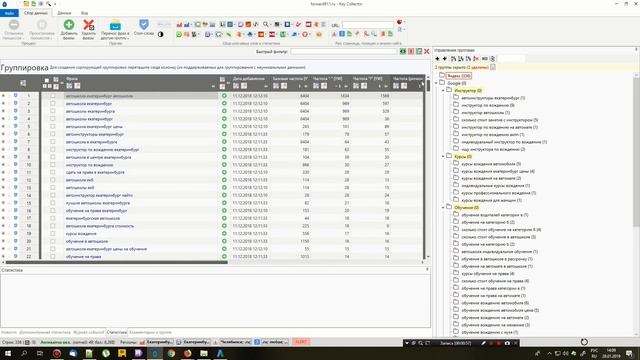Expand row 3 arrow in phrase table
Screen dimensions: 640x360
pyautogui.click(x=3, y=111)
